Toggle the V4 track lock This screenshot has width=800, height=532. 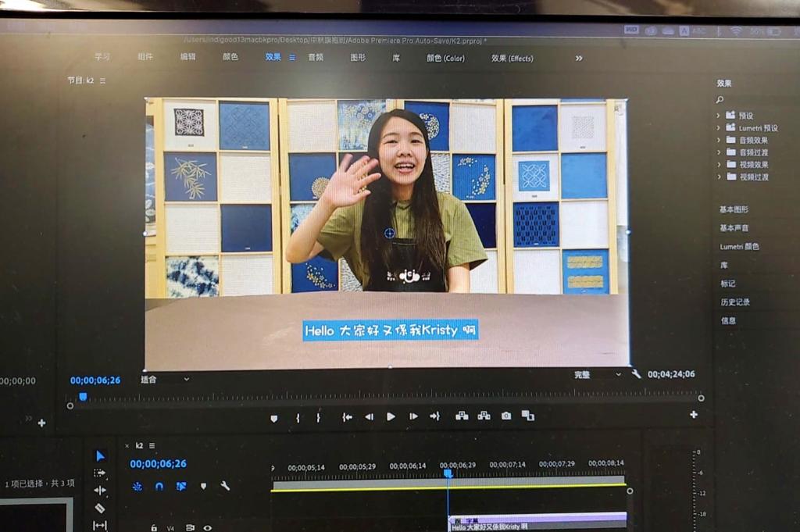pyautogui.click(x=154, y=528)
